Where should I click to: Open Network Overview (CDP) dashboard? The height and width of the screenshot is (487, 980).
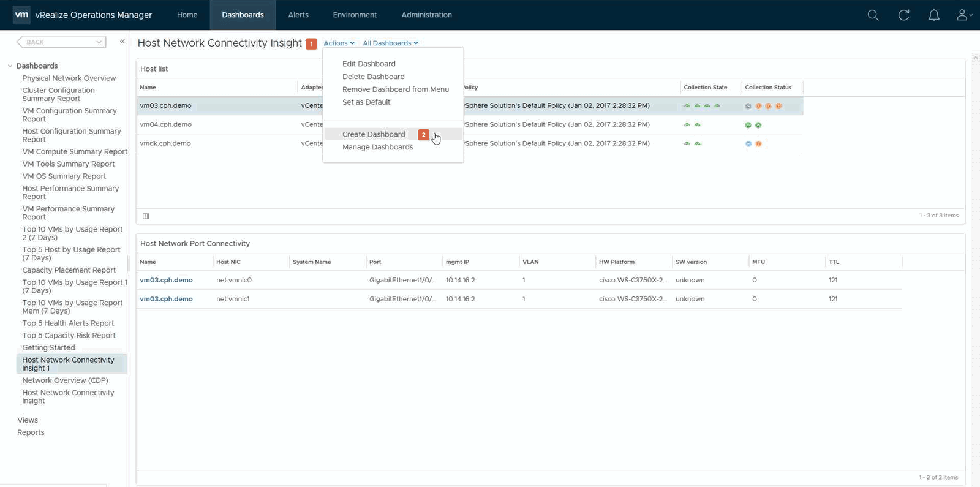click(x=65, y=380)
